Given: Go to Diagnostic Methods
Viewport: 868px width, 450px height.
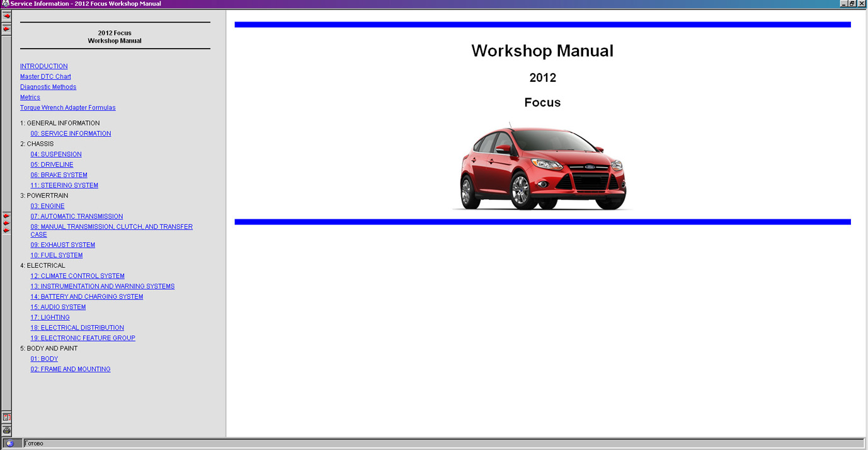Looking at the screenshot, I should tap(48, 87).
